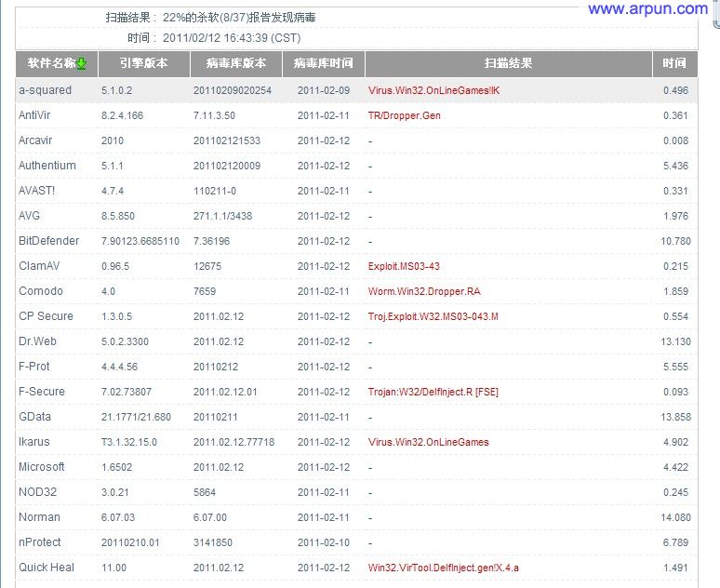
Task: Select the AVG software name
Action: coord(29,216)
